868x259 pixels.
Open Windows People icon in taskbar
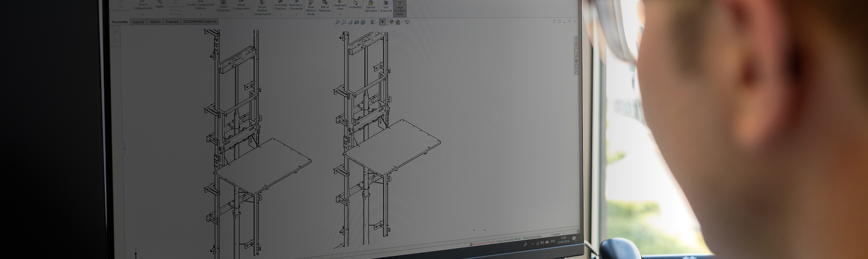tap(525, 245)
